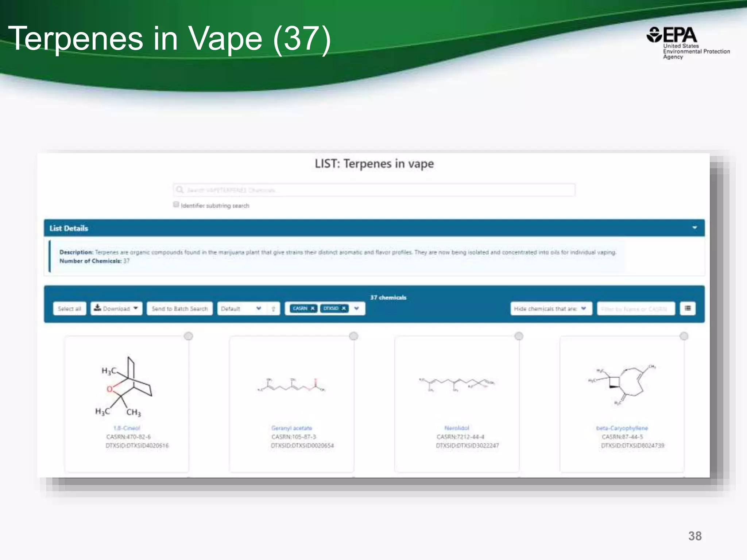Open Hide chemicals that are dropdown
The height and width of the screenshot is (560, 747).
[x=551, y=308]
